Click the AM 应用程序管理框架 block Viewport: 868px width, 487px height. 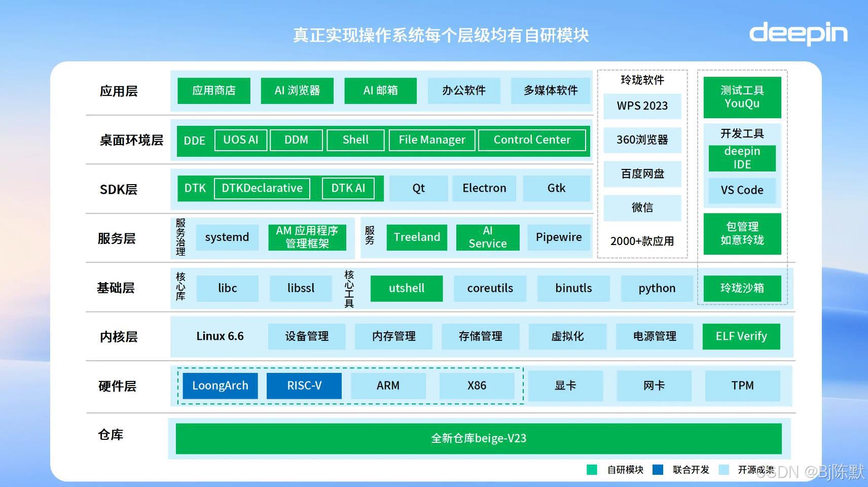point(307,237)
